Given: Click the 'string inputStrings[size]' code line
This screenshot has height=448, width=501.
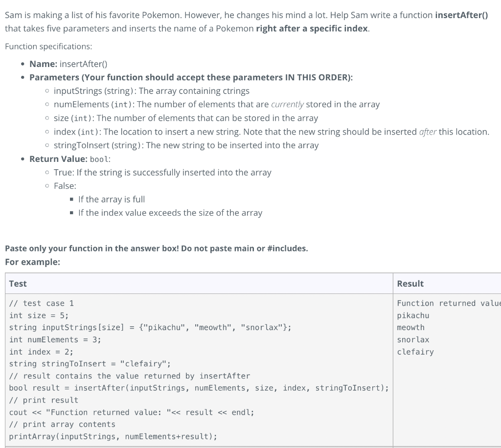Looking at the screenshot, I should pos(150,328).
